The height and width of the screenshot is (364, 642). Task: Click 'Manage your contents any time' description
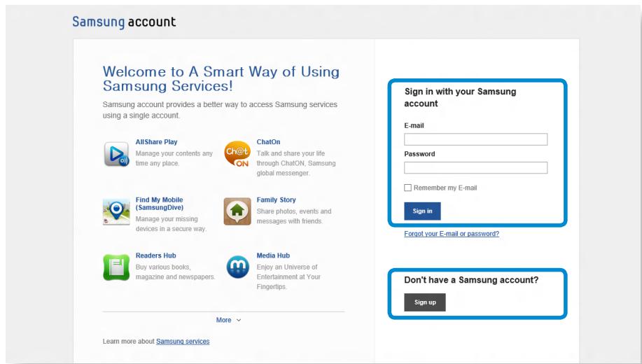point(174,158)
